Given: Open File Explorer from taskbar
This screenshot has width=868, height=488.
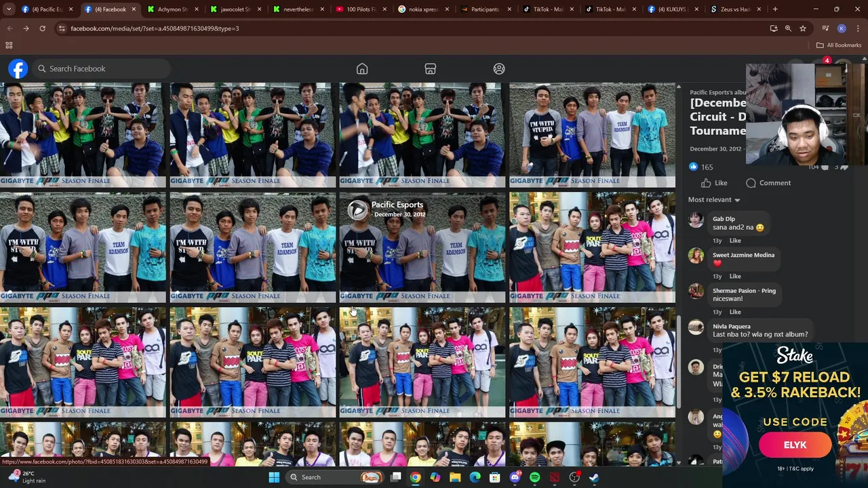Looking at the screenshot, I should (x=455, y=477).
